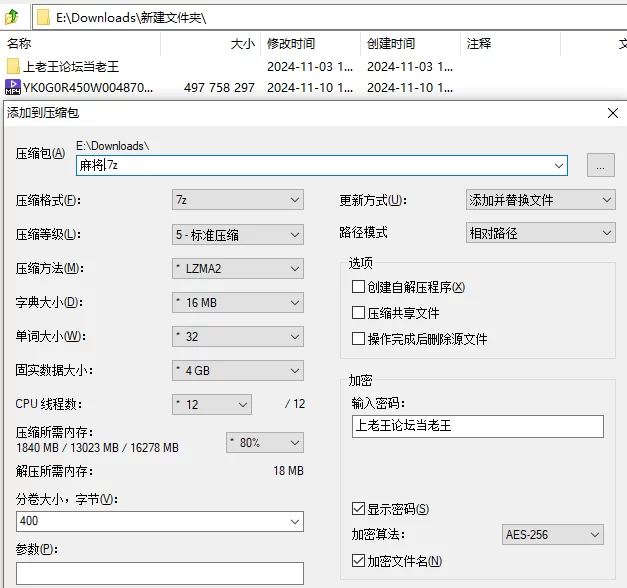This screenshot has height=588, width=627.
Task: Close the 添加到压缩包 dialog
Action: coord(613,113)
